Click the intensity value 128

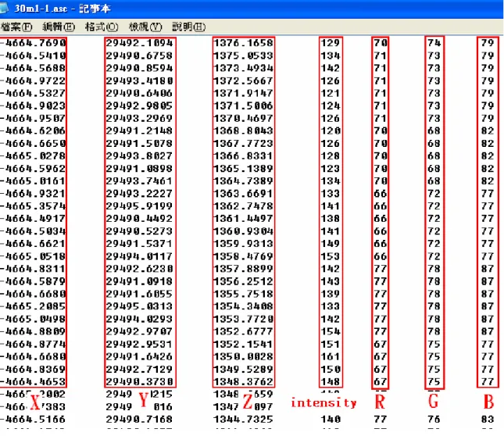[331, 155]
